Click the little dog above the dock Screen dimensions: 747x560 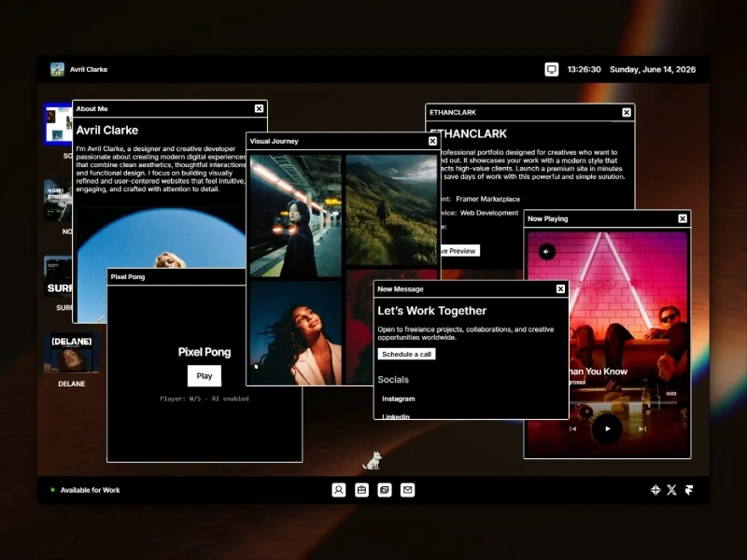click(373, 460)
